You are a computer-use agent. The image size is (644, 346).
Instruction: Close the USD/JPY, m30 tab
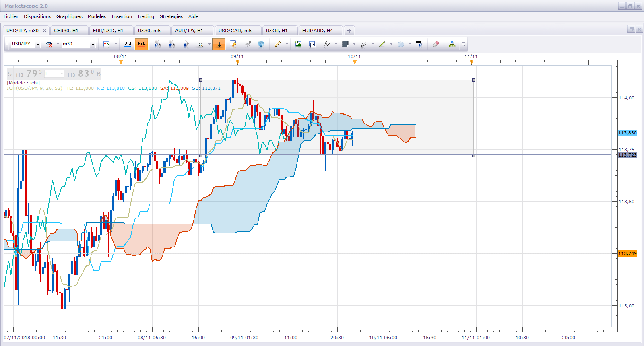(x=44, y=31)
